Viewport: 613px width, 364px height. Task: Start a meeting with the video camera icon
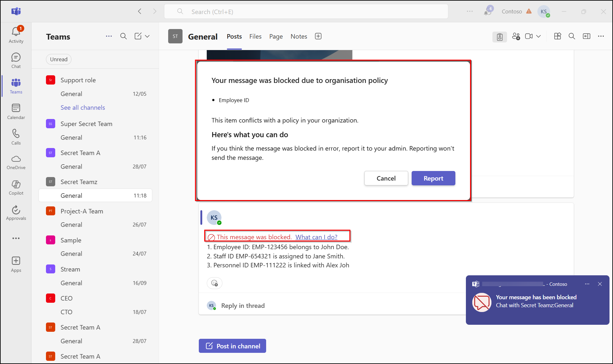(x=528, y=36)
